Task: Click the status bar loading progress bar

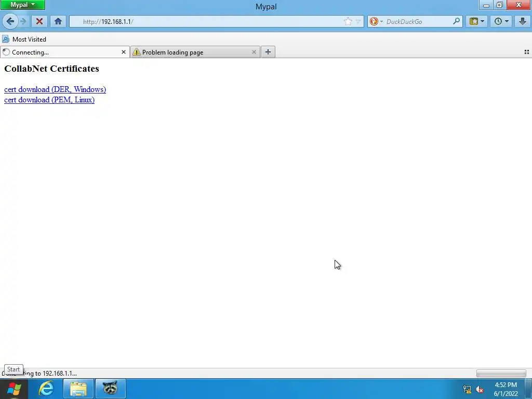Action: click(501, 373)
